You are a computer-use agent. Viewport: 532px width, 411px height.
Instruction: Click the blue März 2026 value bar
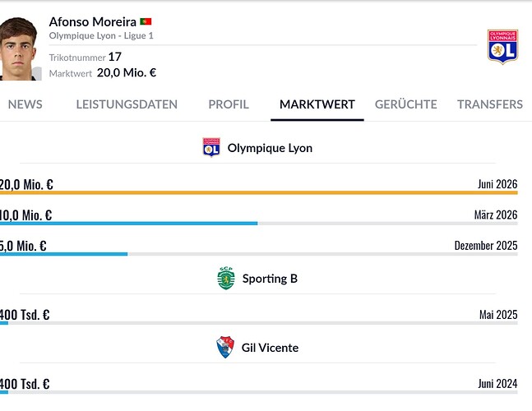tap(128, 224)
